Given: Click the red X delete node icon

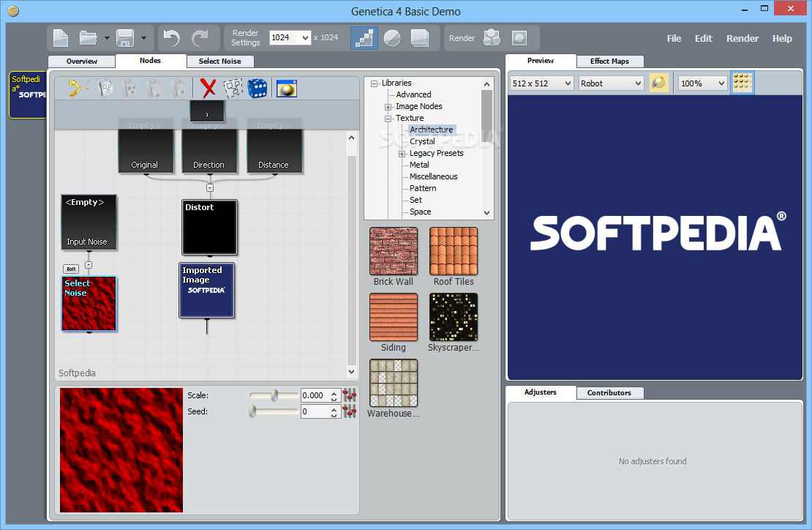Looking at the screenshot, I should (x=208, y=88).
